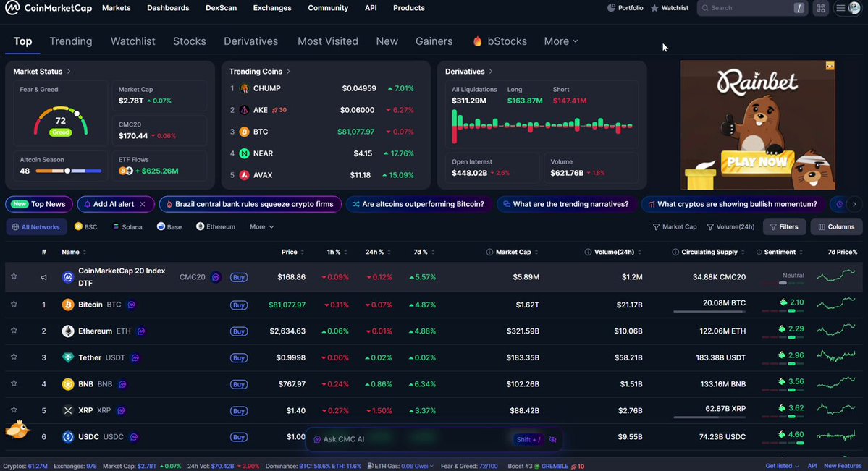Open the Portfolio page
The height and width of the screenshot is (471, 868).
click(625, 8)
